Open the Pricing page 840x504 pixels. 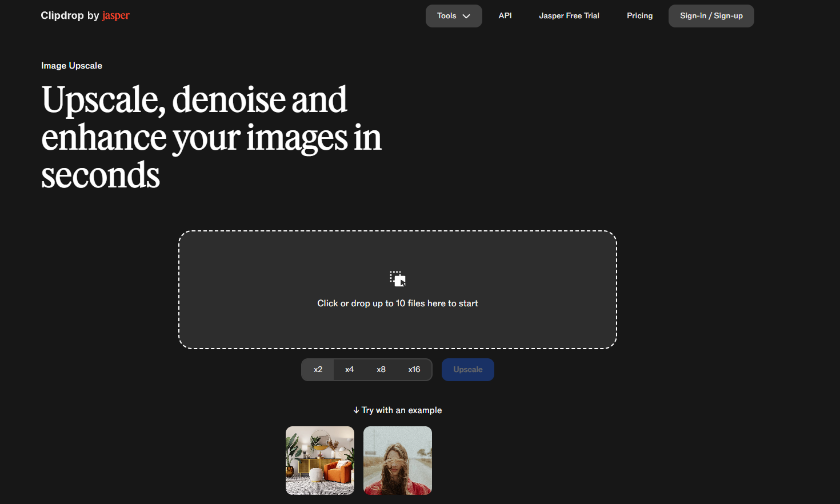tap(639, 16)
